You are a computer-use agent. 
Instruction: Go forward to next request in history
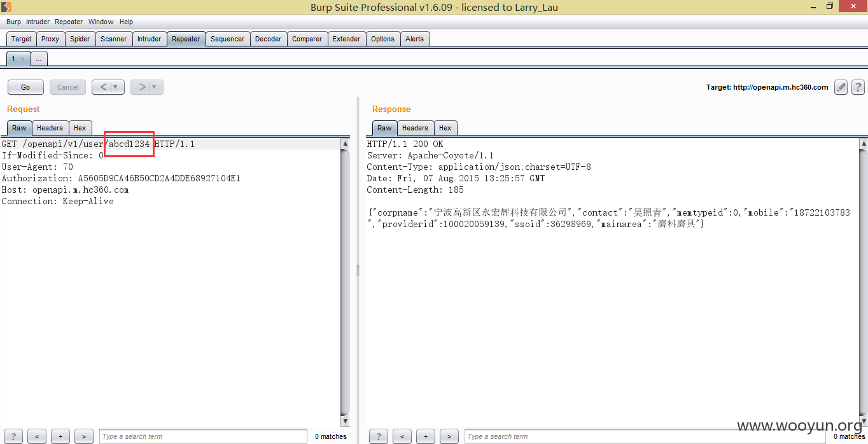coord(143,87)
